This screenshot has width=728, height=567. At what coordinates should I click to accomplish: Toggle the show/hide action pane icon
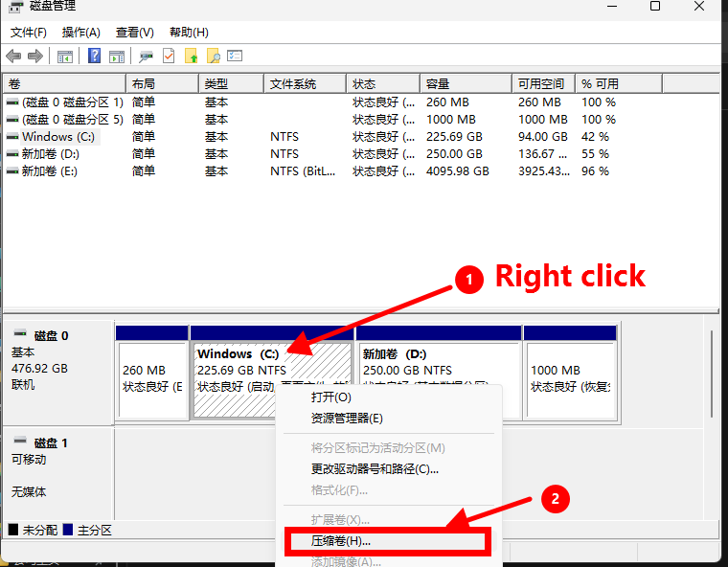[x=117, y=57]
